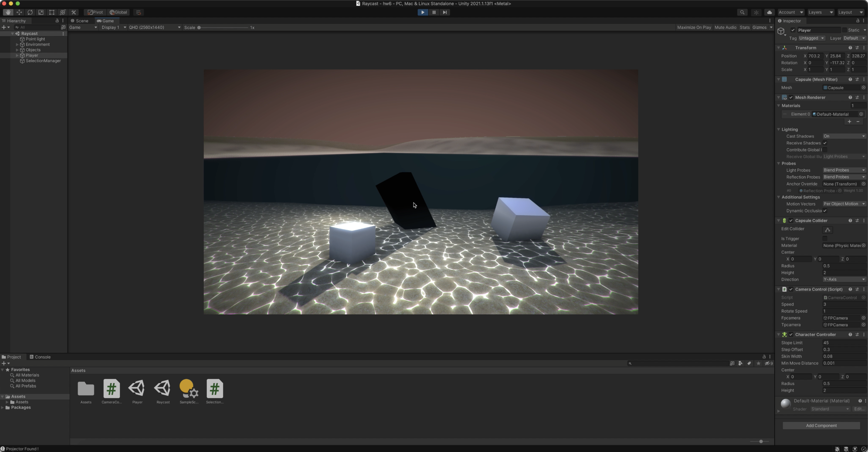Toggle Maximize On Play button
The height and width of the screenshot is (452, 868).
[694, 27]
